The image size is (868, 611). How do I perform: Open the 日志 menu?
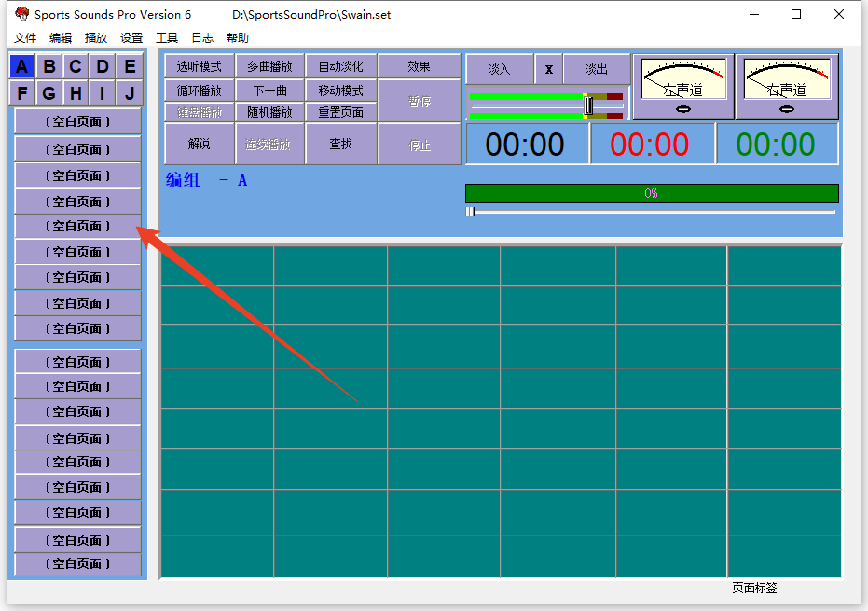coord(202,38)
